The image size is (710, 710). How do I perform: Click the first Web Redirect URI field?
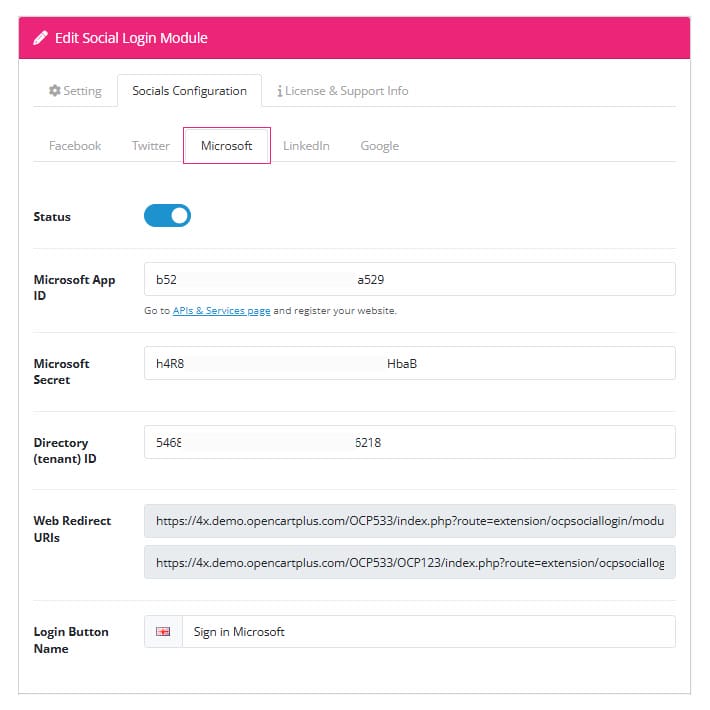point(410,521)
